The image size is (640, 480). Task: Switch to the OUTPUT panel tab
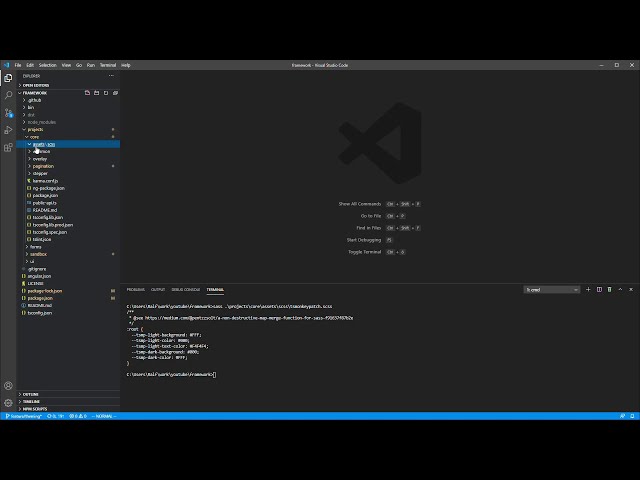pos(158,289)
